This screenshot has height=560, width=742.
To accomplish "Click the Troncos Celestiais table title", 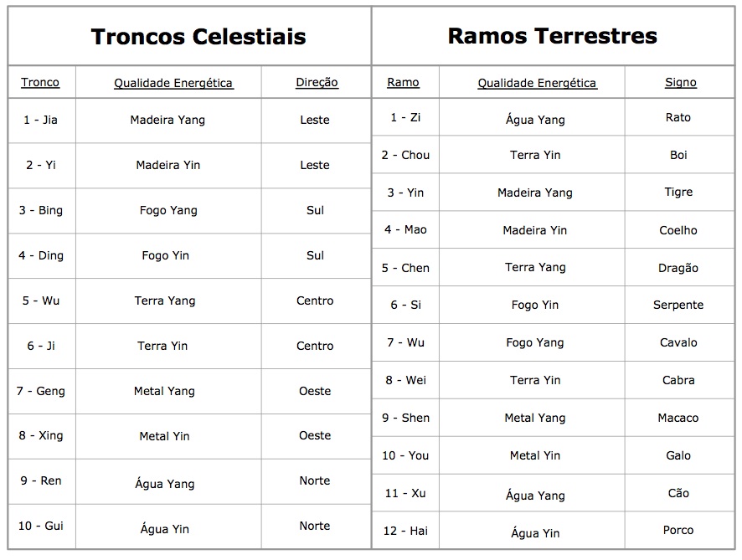I will 198,37.
